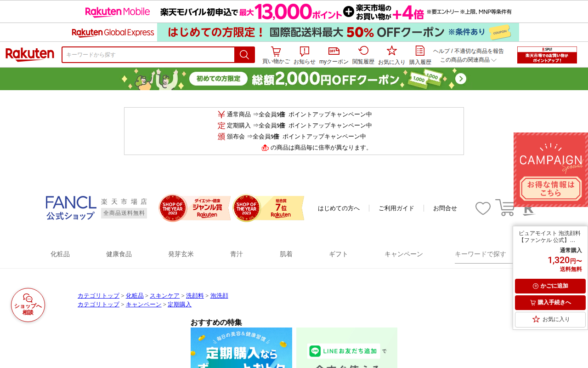Image resolution: width=588 pixels, height=368 pixels.
Task: Click the Rakuten logo in the header
Action: coord(30,55)
